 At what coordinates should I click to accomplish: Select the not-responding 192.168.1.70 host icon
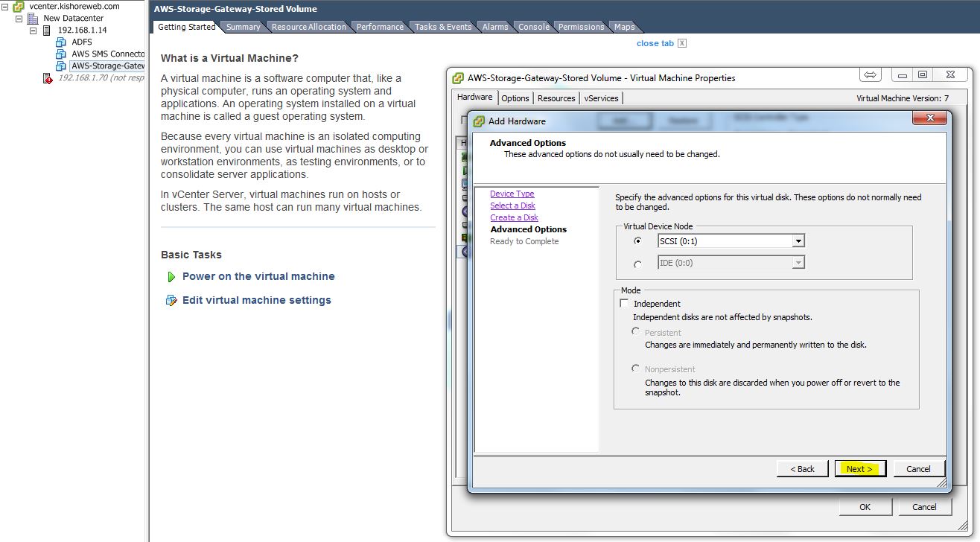tap(48, 78)
